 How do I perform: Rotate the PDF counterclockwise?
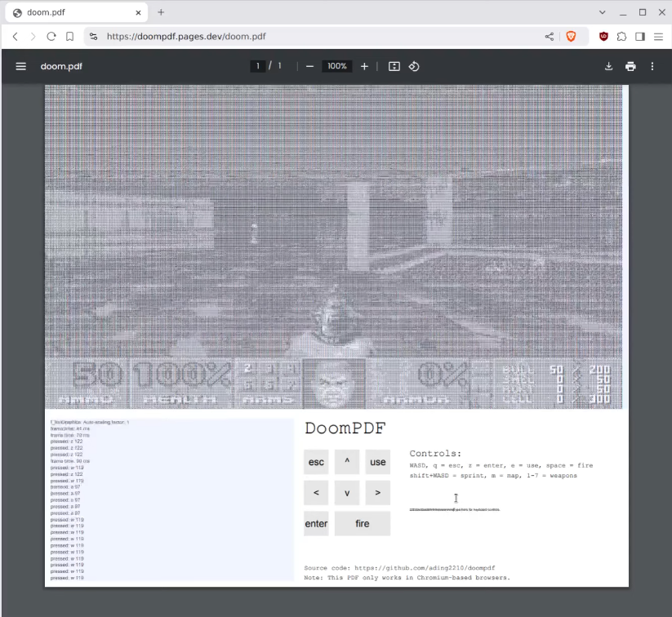tap(414, 66)
